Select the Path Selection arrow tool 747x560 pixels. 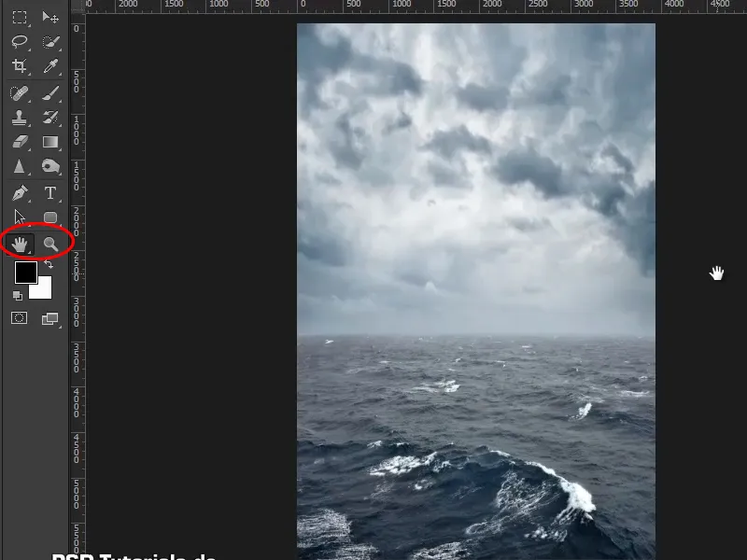click(x=19, y=217)
